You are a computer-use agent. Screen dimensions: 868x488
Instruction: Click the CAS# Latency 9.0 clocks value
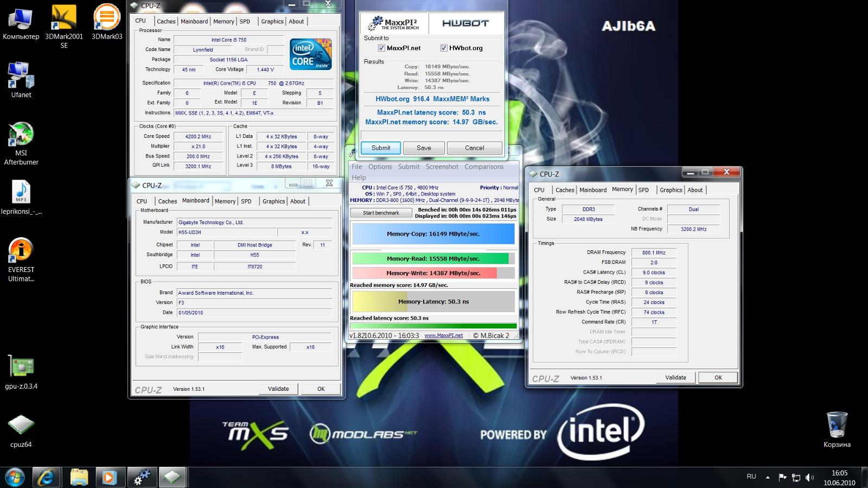pyautogui.click(x=654, y=272)
